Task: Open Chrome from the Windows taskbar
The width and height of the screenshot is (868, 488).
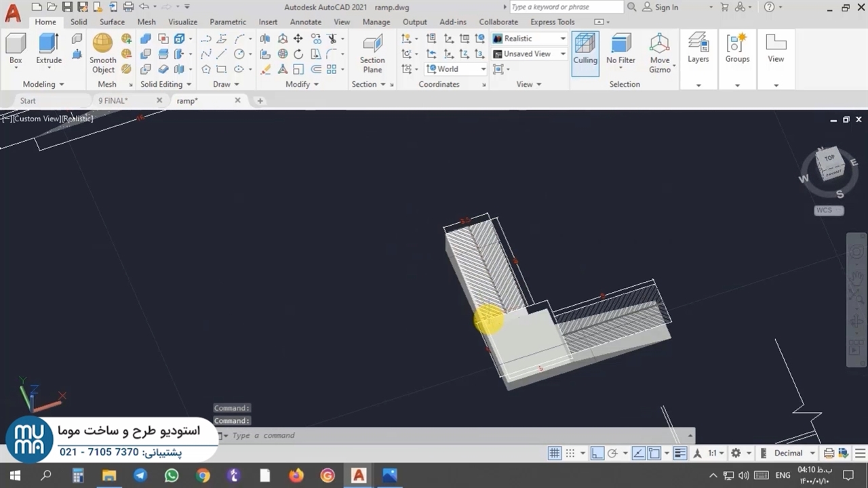Action: coord(203,475)
